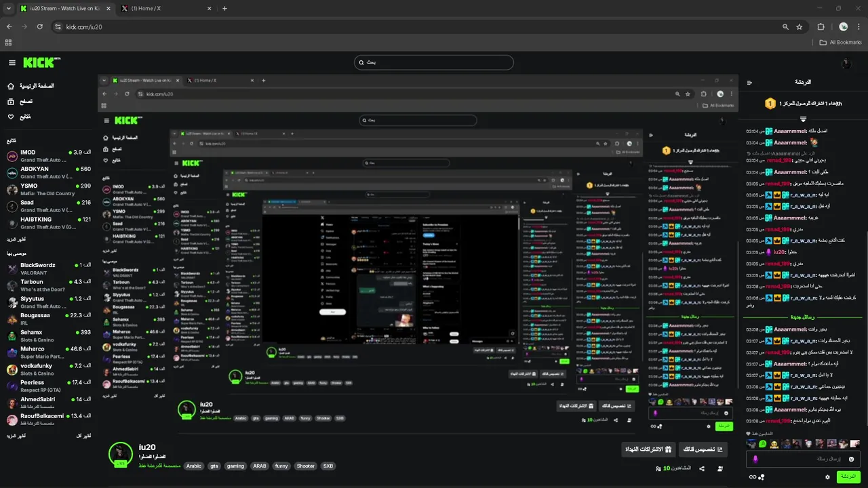Open the page zoom magnifier icon

tap(785, 27)
